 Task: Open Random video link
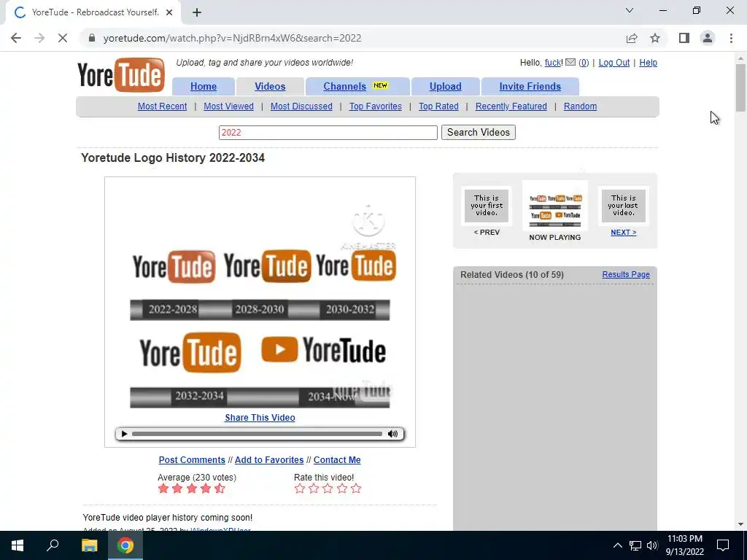pos(580,106)
